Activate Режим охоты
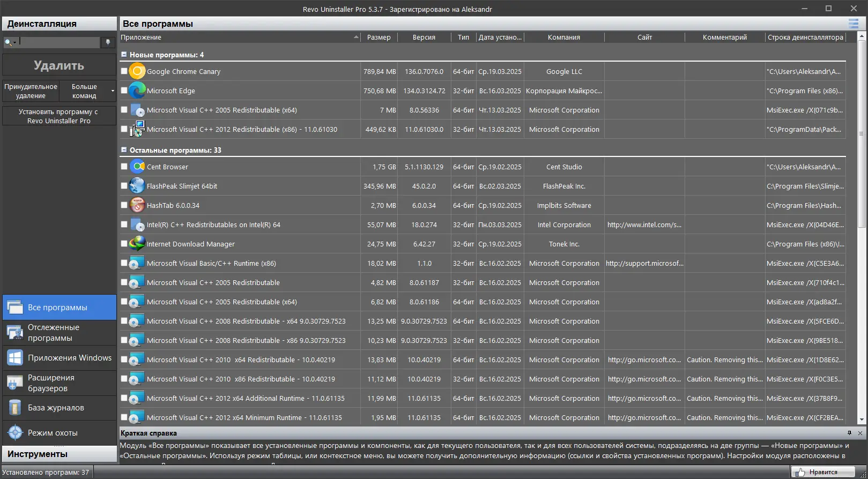Image resolution: width=868 pixels, height=479 pixels. click(60, 432)
